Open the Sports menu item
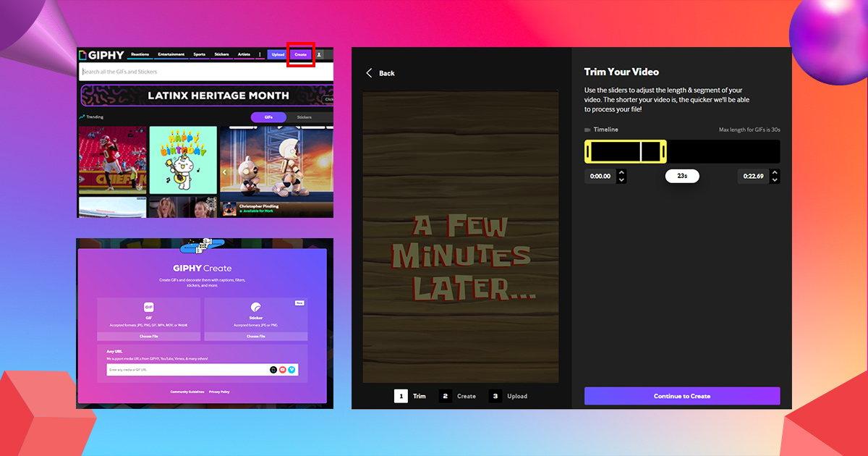This screenshot has width=868, height=456. click(x=200, y=54)
